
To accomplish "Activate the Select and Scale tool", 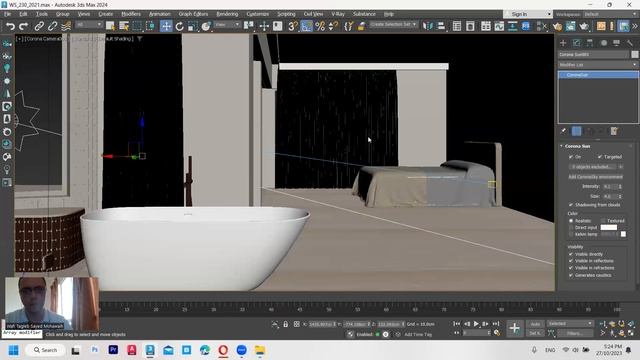I will [193, 26].
